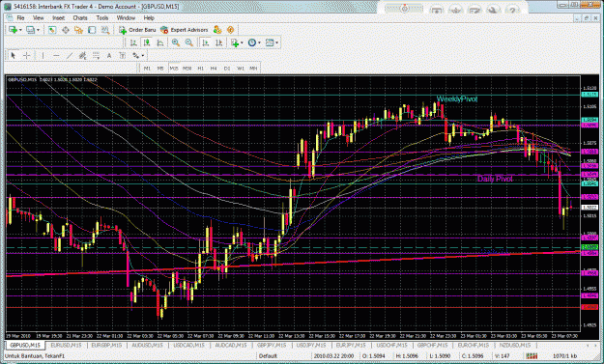604x364 pixels.
Task: Select the Crosshair tool
Action: [26, 56]
